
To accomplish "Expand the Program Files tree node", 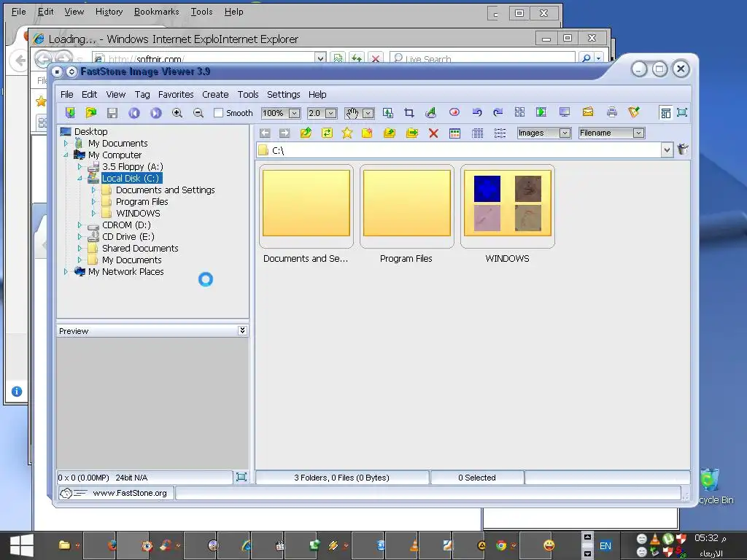I will [93, 201].
